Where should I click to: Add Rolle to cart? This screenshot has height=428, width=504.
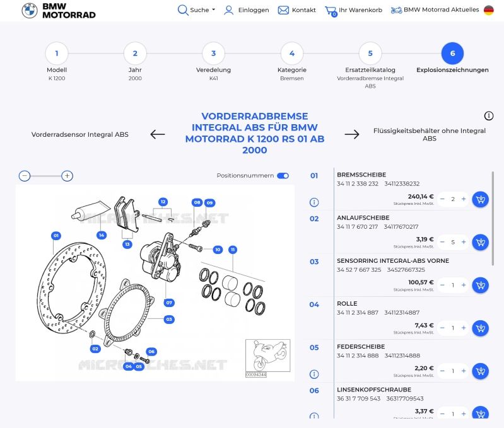tap(480, 328)
